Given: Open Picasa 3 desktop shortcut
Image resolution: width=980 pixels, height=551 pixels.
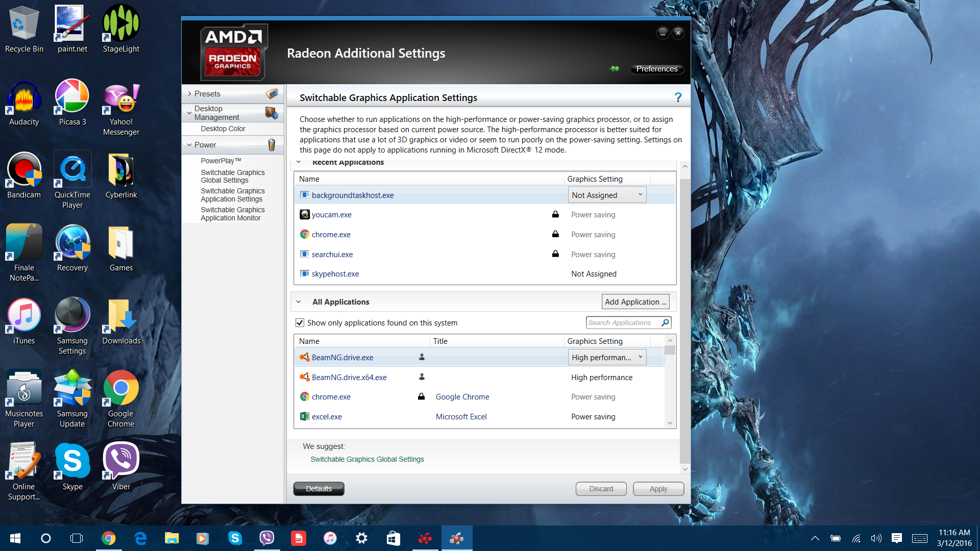Looking at the screenshot, I should [x=72, y=104].
